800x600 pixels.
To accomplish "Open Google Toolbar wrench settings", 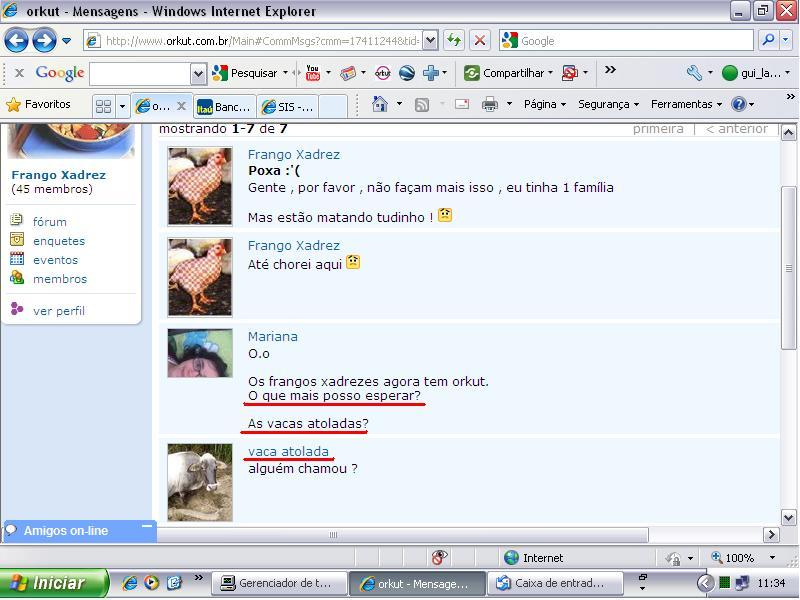I will tap(694, 73).
